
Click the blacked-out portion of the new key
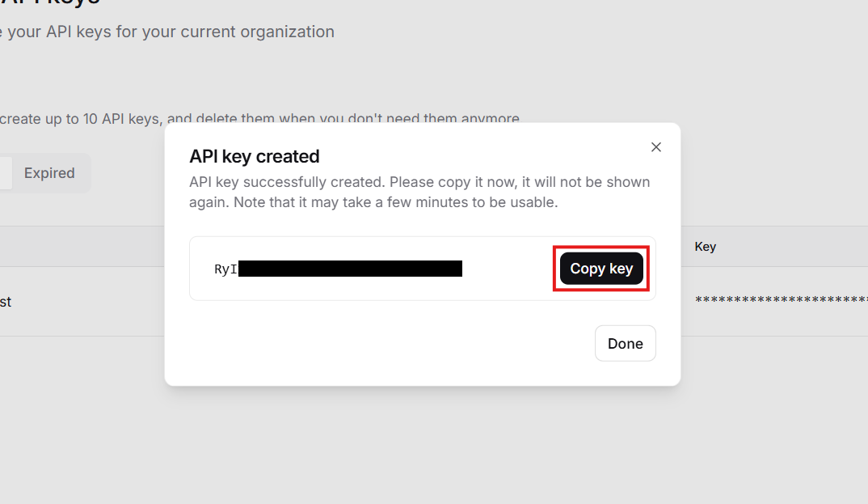coord(350,269)
